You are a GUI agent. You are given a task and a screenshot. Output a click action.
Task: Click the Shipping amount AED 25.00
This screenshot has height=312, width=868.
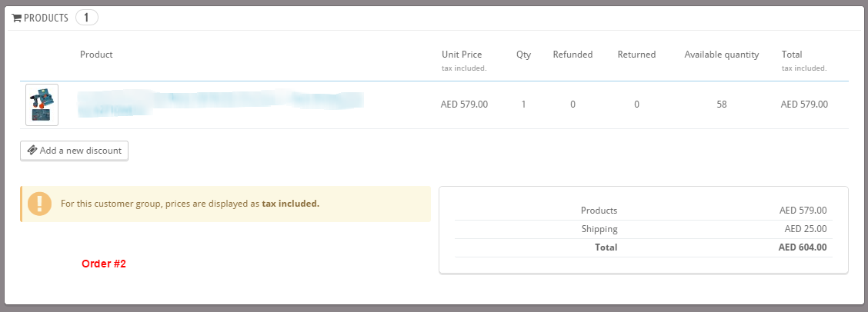coord(805,229)
